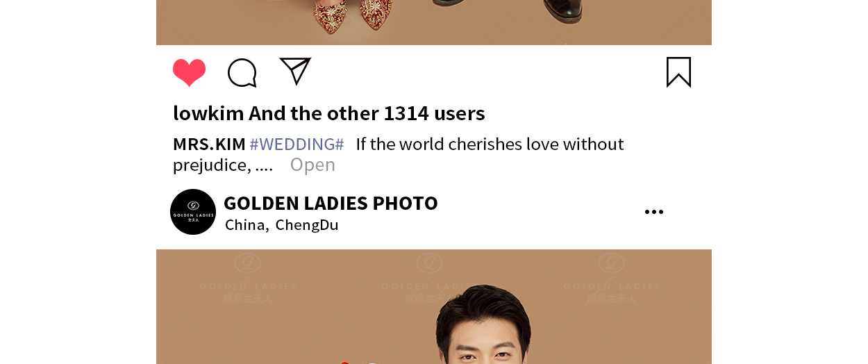
Task: Click the right Golden Ladies watermark logo
Action: [x=612, y=278]
